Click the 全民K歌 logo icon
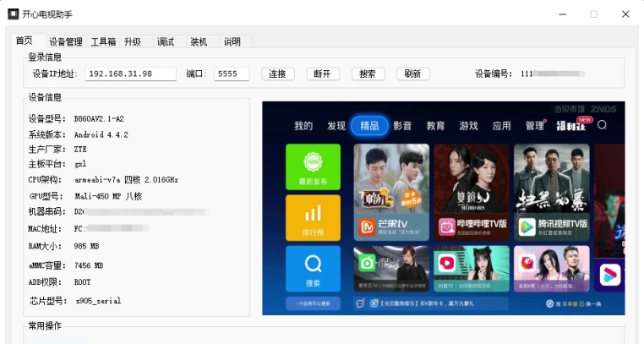 pyautogui.click(x=527, y=263)
